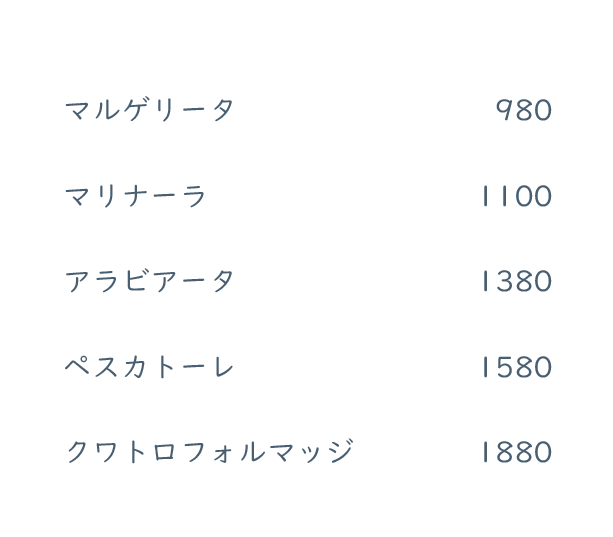Viewport: 613px width, 537px height.
Task: Tap the last dish name in list
Action: point(209,453)
